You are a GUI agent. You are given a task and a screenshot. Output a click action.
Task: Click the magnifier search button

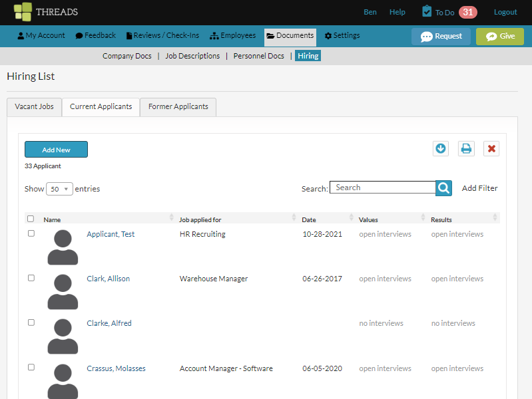pos(444,188)
